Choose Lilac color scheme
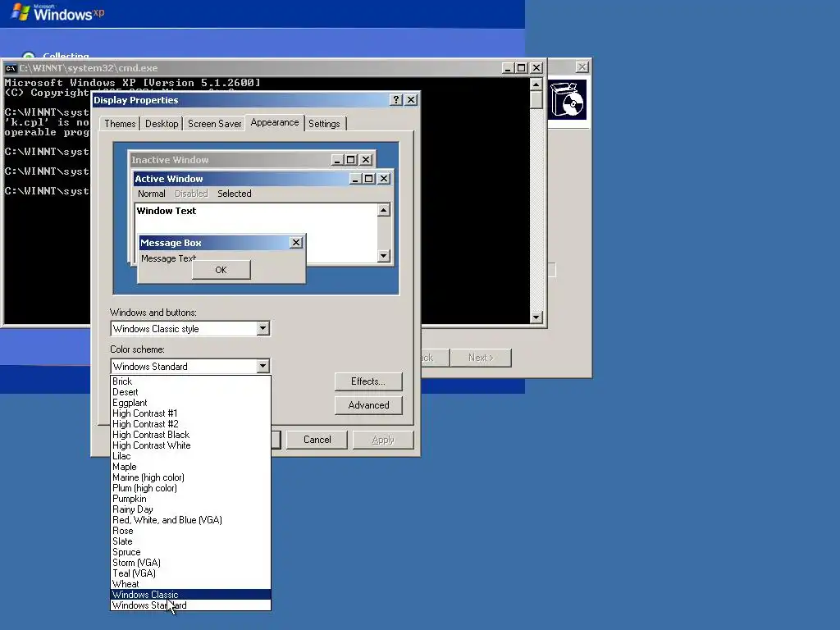Viewport: 840px width, 630px height. point(190,456)
